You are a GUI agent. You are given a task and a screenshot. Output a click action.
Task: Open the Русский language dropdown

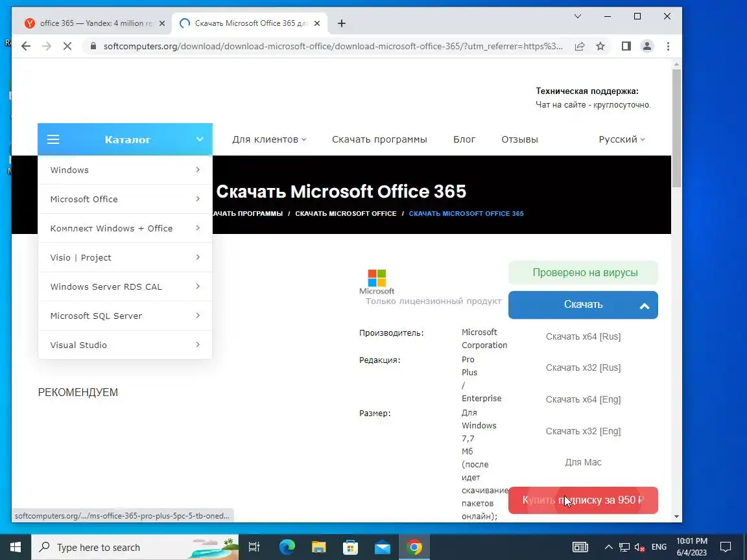[622, 139]
